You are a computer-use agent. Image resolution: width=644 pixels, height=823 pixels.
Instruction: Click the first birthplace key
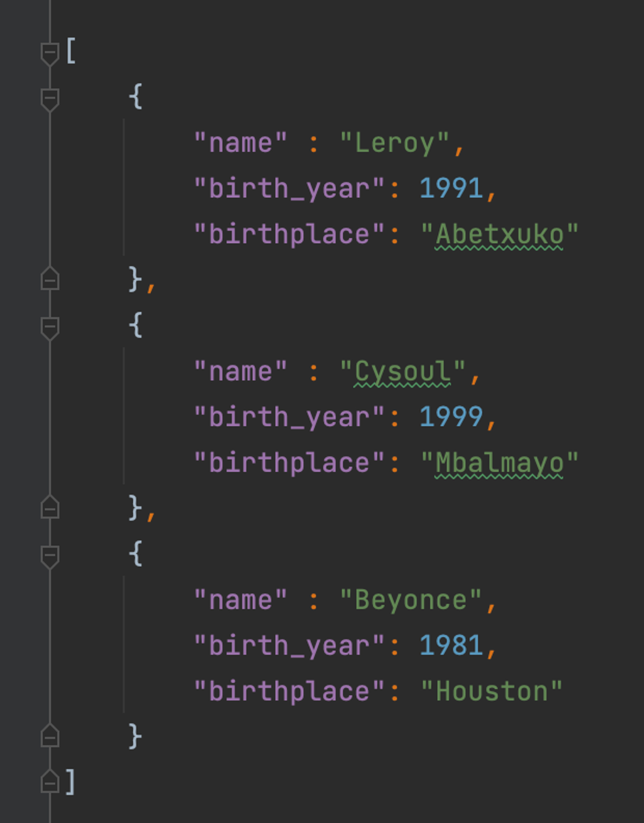289,234
